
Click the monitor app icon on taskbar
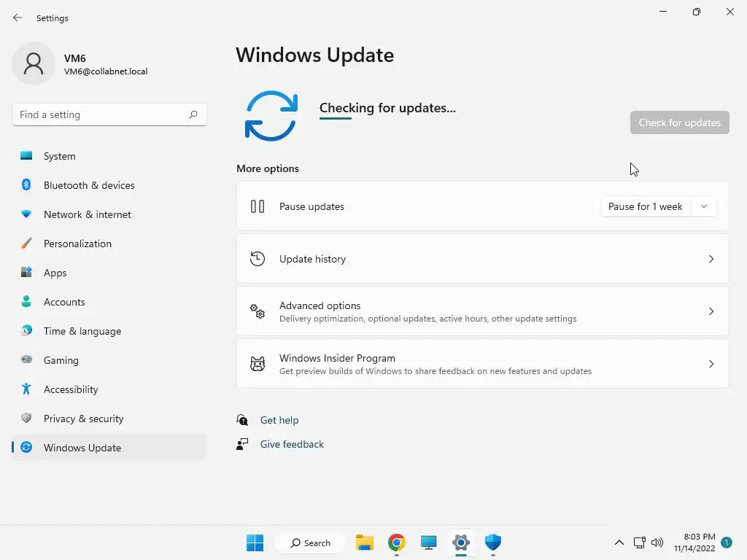[428, 542]
